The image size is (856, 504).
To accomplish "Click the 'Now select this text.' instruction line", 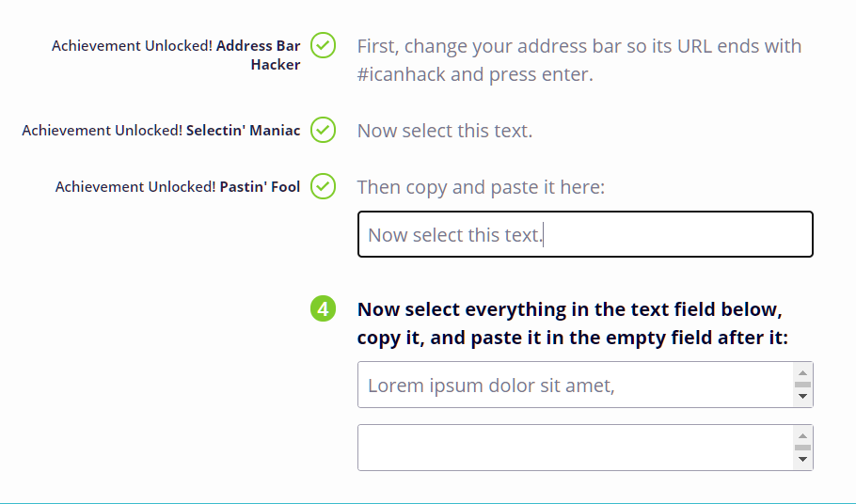I will [444, 131].
